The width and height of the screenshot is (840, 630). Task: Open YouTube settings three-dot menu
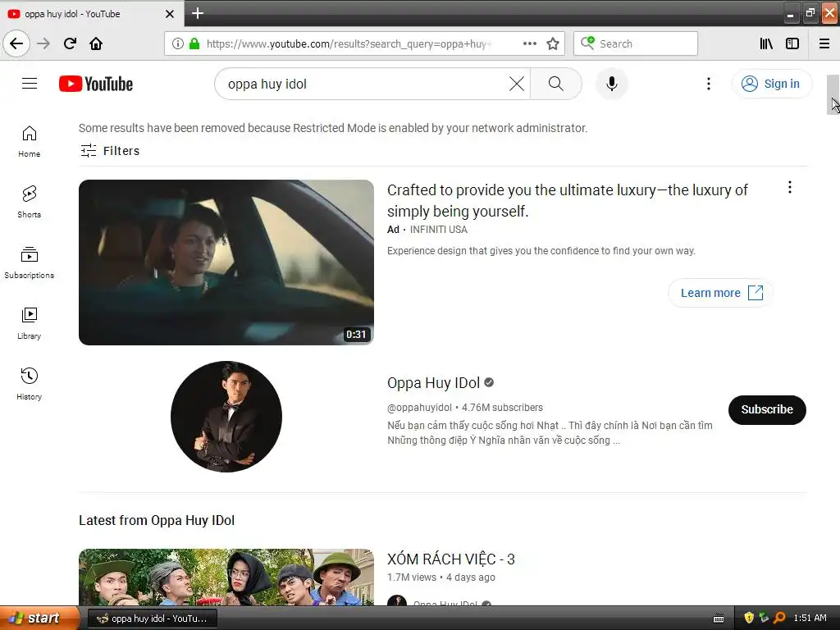click(x=708, y=84)
